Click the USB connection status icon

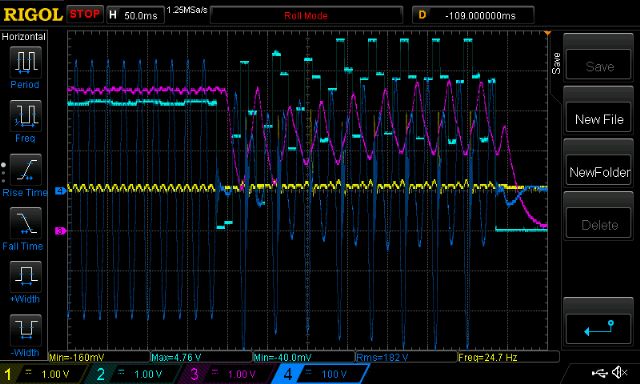coord(600,372)
